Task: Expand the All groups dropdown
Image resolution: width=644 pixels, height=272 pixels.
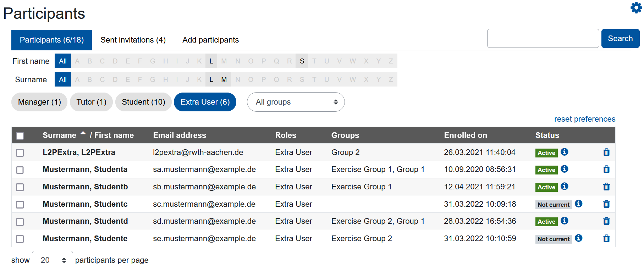Action: (x=296, y=102)
